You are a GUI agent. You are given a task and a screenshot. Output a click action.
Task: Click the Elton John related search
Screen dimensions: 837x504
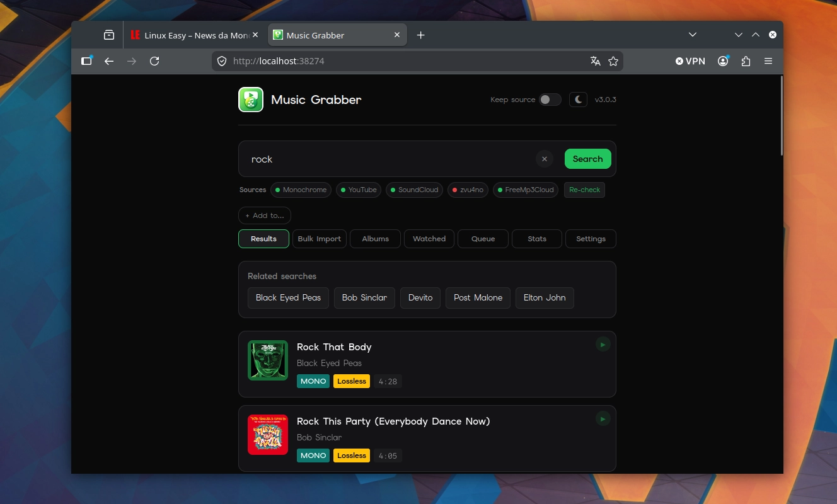pos(545,297)
